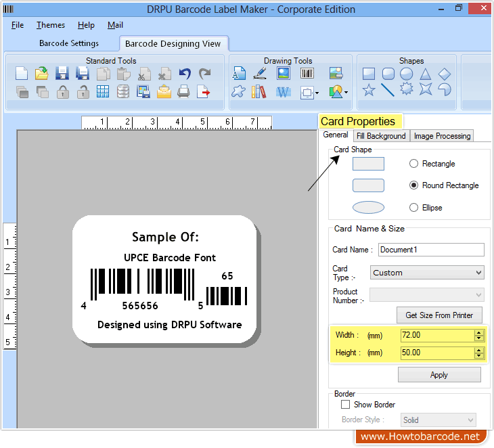Click the Print printer icon
The image size is (494, 448).
pyautogui.click(x=183, y=92)
